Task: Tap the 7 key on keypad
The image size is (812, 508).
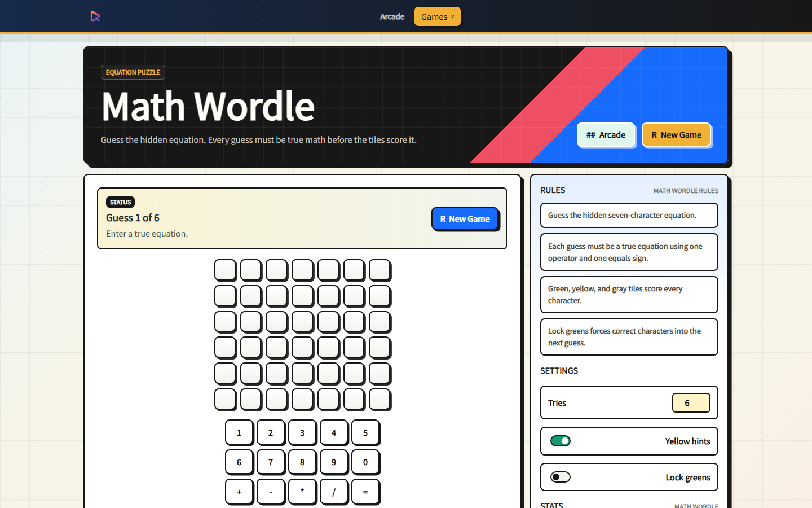Action: click(x=271, y=462)
